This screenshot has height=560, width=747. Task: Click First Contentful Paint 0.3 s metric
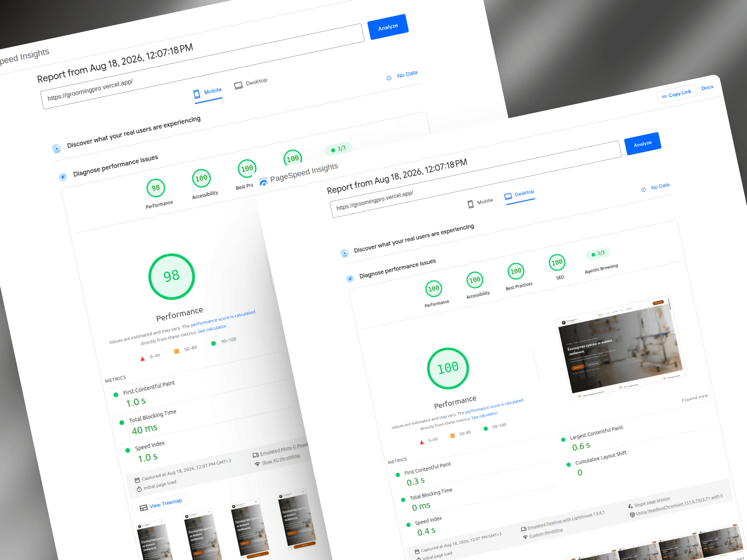424,474
